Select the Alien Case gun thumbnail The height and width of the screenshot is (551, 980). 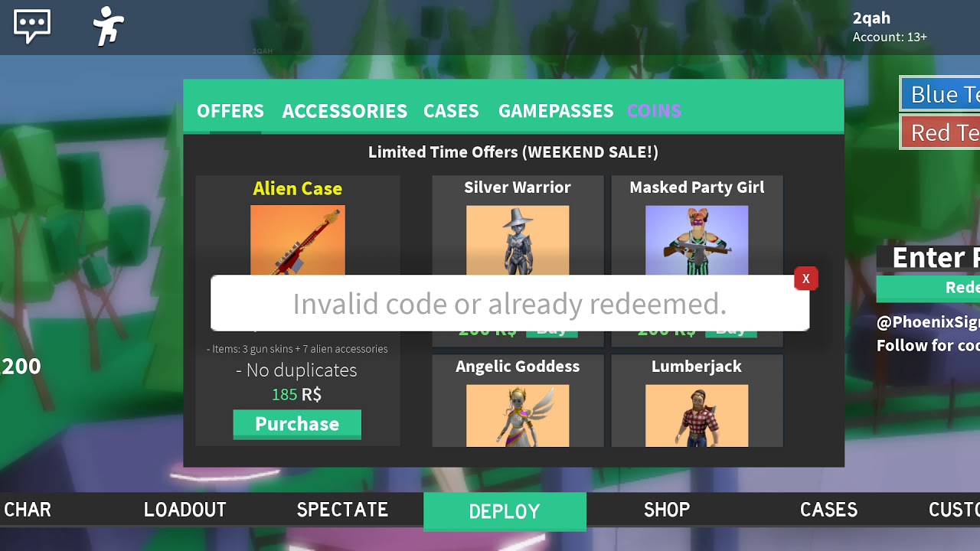coord(298,240)
